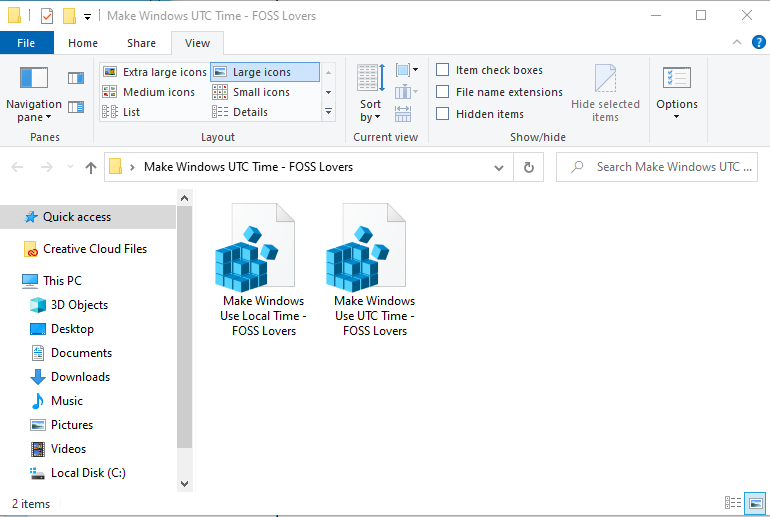The image size is (770, 517).
Task: Click the Refresh button
Action: (x=528, y=168)
